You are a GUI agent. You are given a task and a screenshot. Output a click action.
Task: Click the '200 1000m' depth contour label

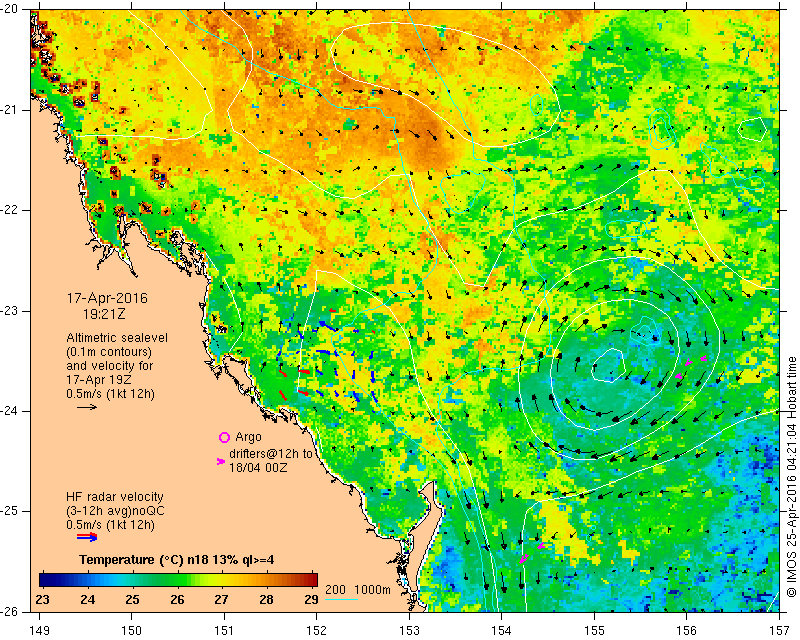[358, 590]
